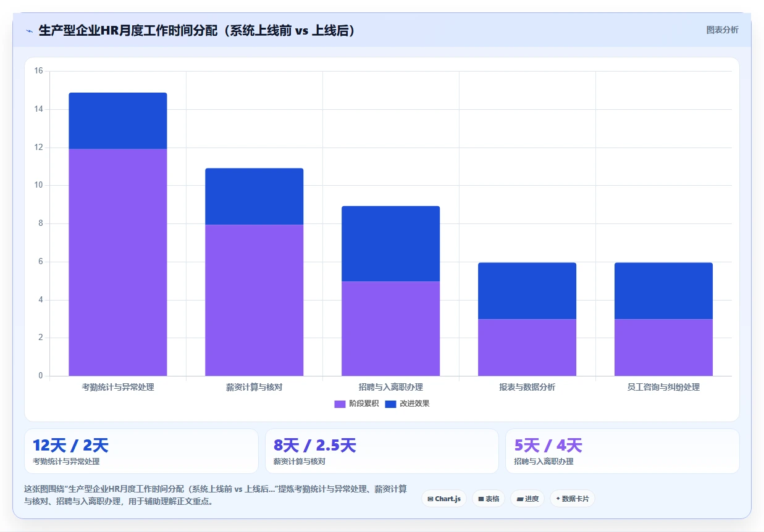This screenshot has height=532, width=764.
Task: Click x-axis label 招聘与入离职办理
Action: pyautogui.click(x=391, y=388)
